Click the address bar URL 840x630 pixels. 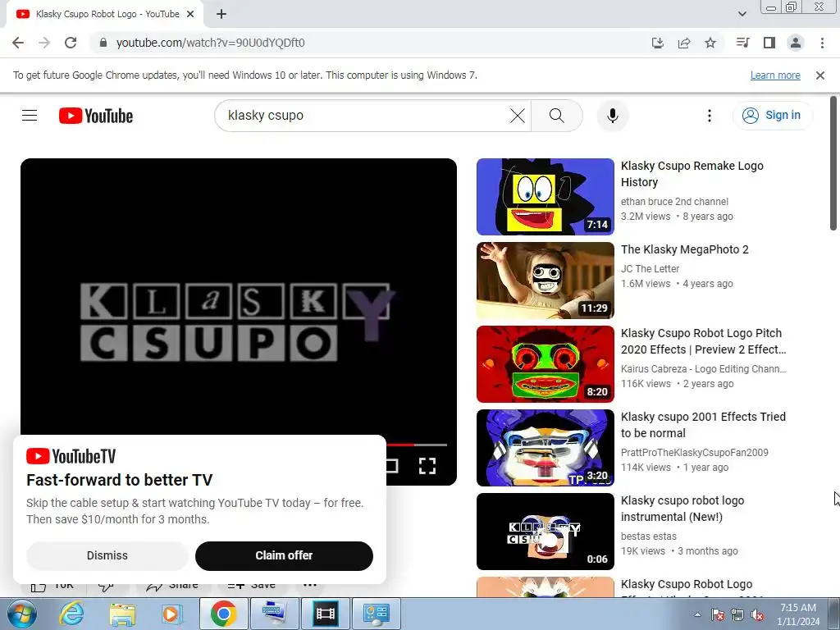[x=210, y=43]
